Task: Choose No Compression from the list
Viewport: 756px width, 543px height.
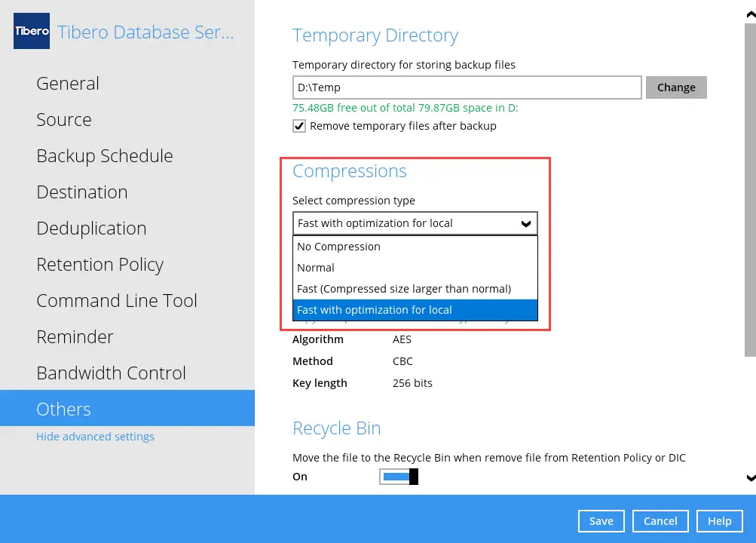Action: pyautogui.click(x=338, y=247)
